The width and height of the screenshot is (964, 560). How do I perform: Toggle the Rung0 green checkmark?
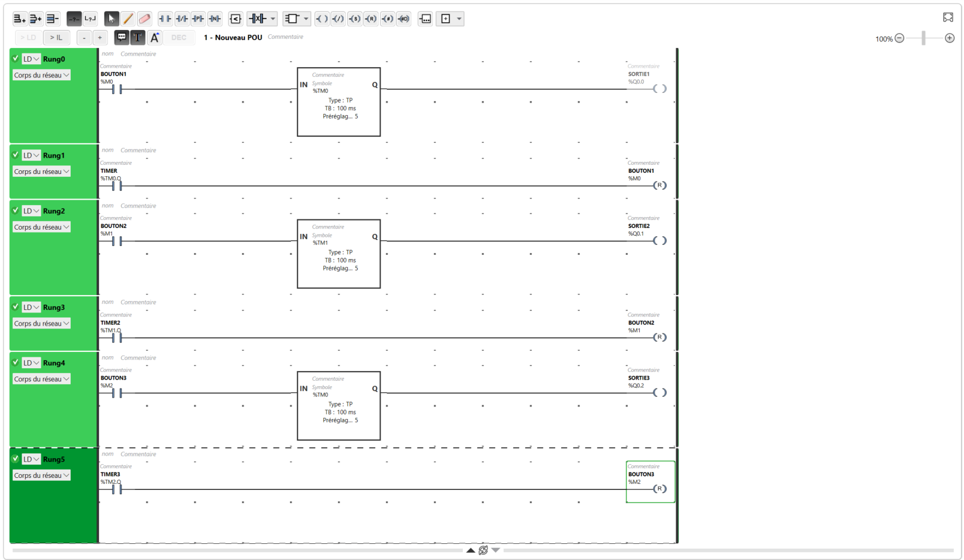tap(16, 59)
